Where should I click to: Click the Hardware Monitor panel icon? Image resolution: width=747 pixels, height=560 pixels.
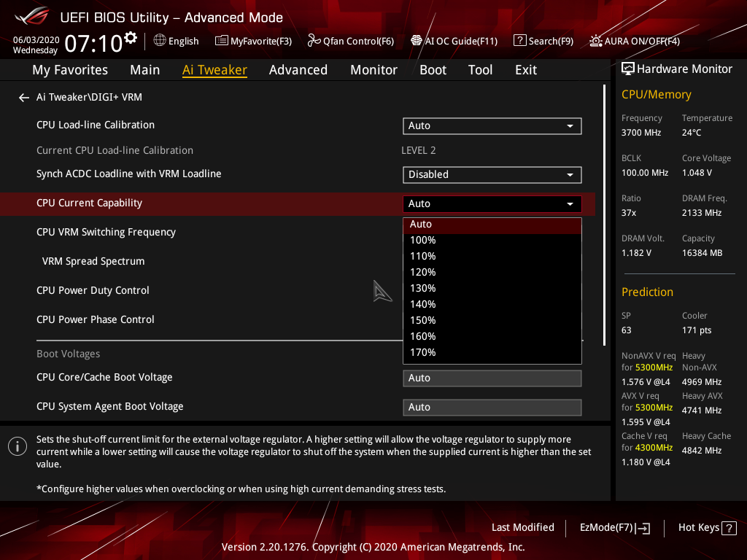pyautogui.click(x=628, y=68)
